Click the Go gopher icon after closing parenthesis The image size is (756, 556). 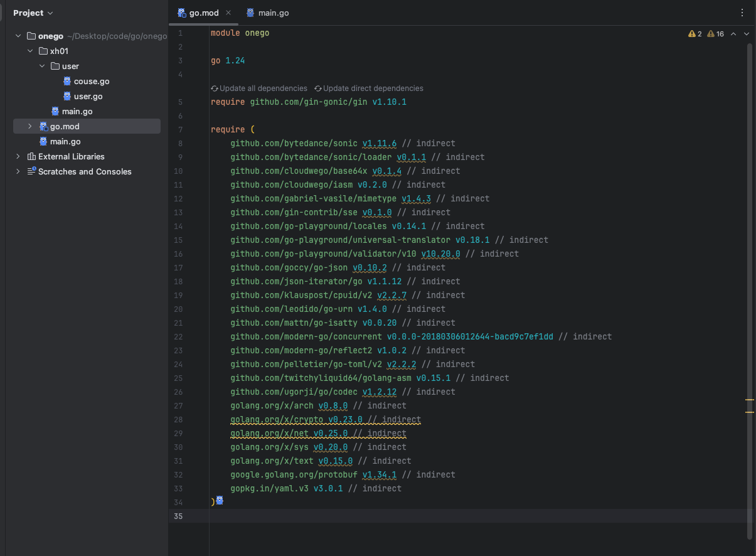(220, 501)
